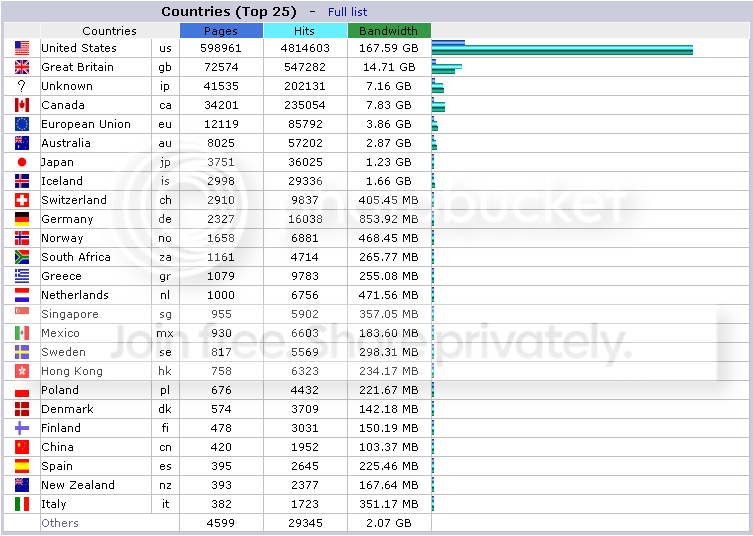753x536 pixels.
Task: Click the cyan Hits column header
Action: coord(305,31)
